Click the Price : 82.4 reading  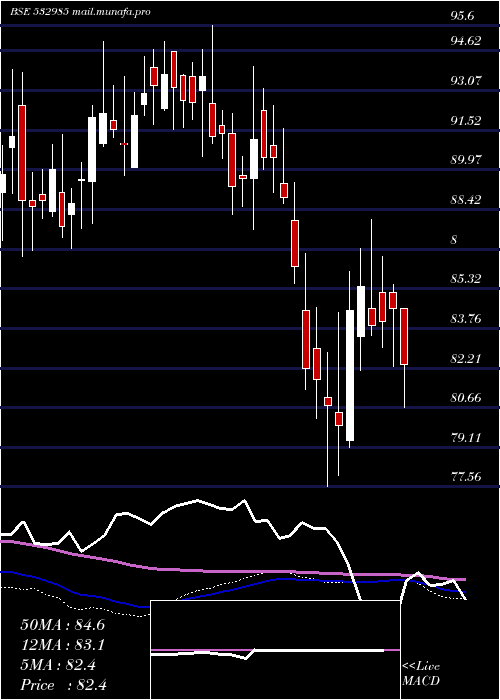tap(63, 685)
